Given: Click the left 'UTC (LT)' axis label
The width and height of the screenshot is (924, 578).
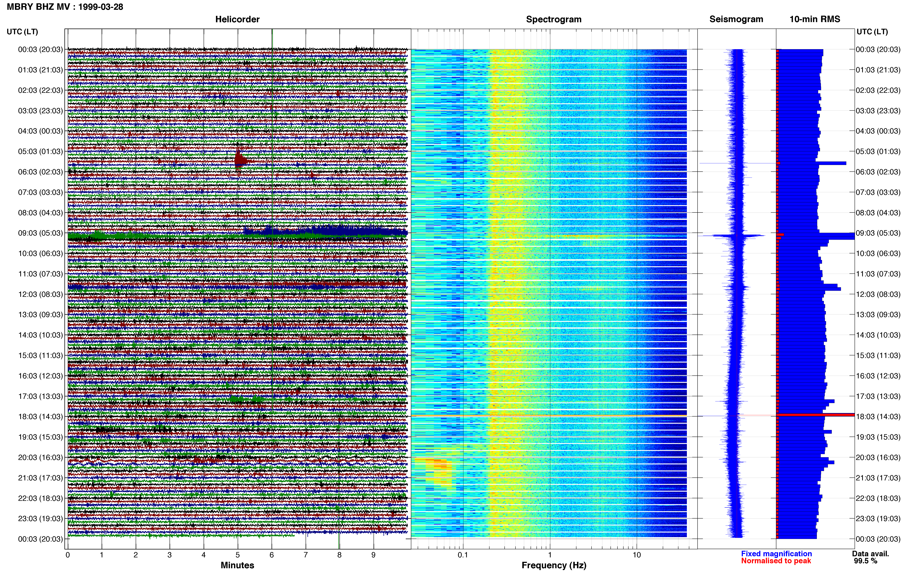Looking at the screenshot, I should coord(22,32).
